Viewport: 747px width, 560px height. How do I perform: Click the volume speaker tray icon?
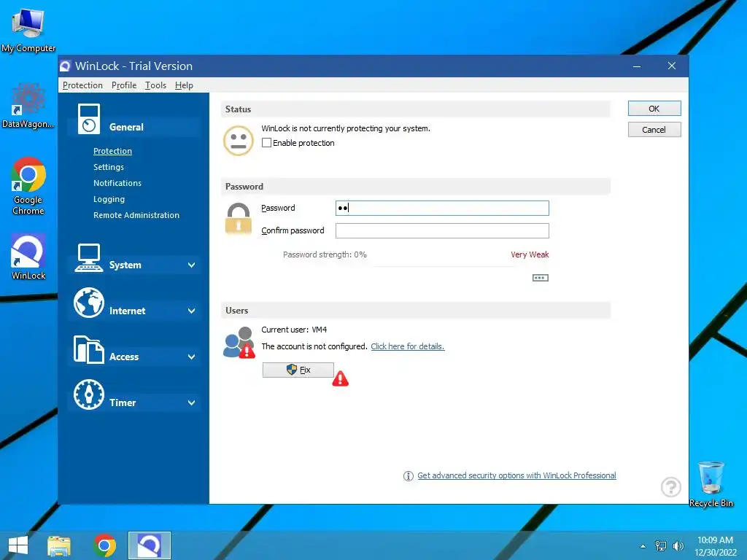[x=678, y=545]
